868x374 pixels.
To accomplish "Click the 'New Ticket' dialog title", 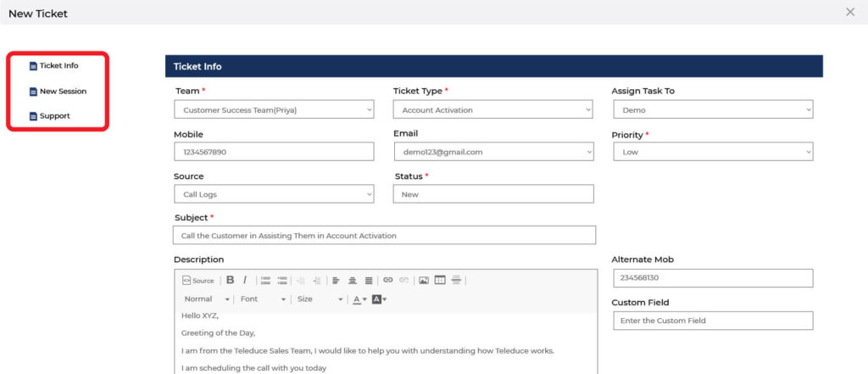I will [x=38, y=14].
